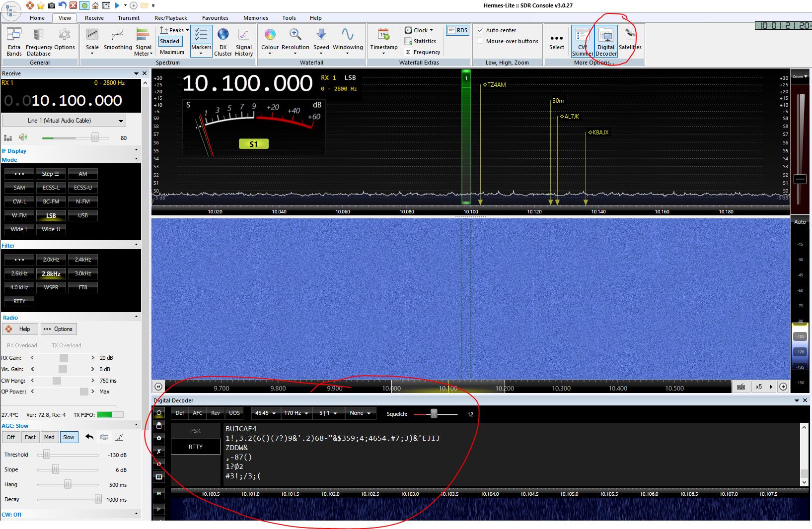Open the Line 1 Virtual Audio Cable dropdown
The height and width of the screenshot is (529, 812).
(x=64, y=121)
